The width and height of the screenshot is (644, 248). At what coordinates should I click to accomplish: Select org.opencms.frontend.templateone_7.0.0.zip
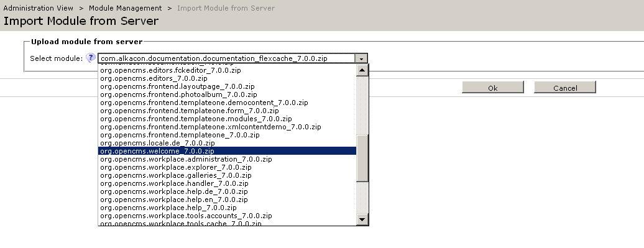click(x=227, y=135)
